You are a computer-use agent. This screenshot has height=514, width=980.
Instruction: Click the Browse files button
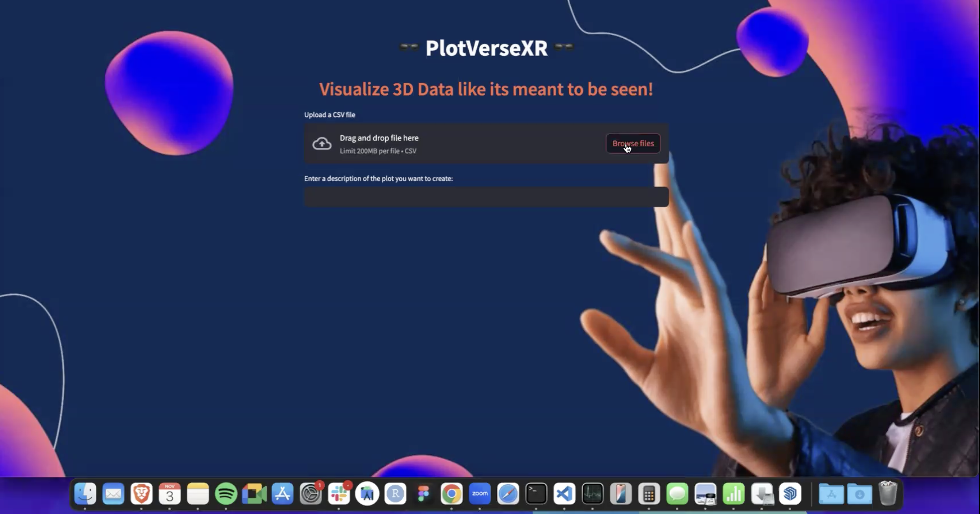click(633, 143)
